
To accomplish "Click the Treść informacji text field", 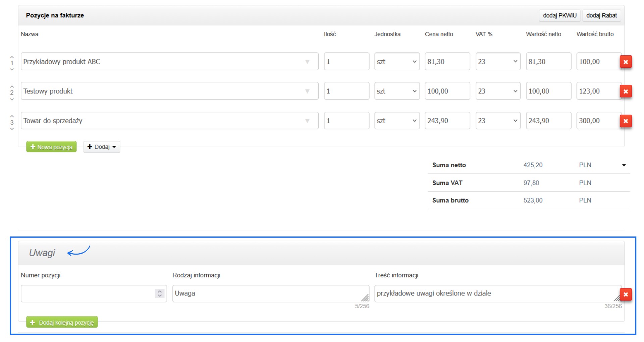I will point(493,293).
